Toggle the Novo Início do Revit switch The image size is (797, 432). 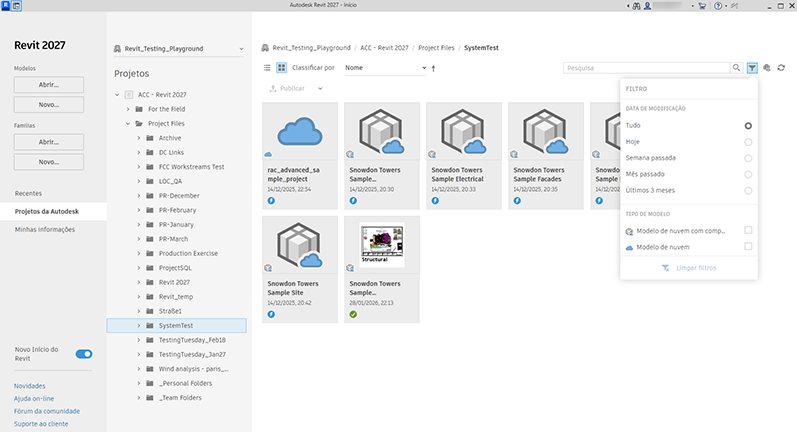coord(84,354)
